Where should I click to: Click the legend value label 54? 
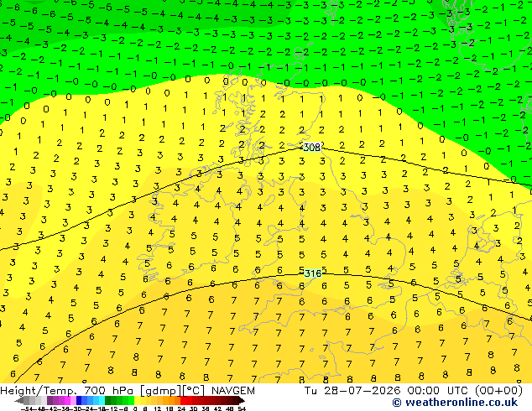pos(242,409)
